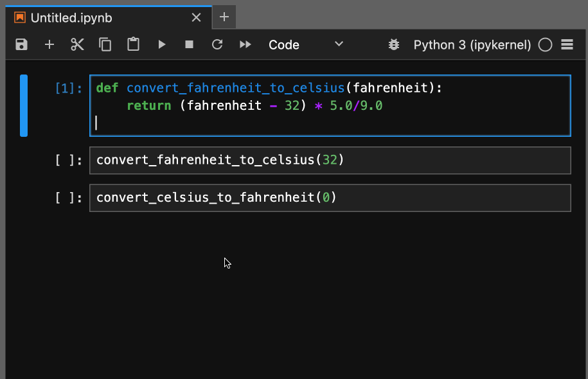
Task: Copy the selected cell
Action: tap(105, 44)
